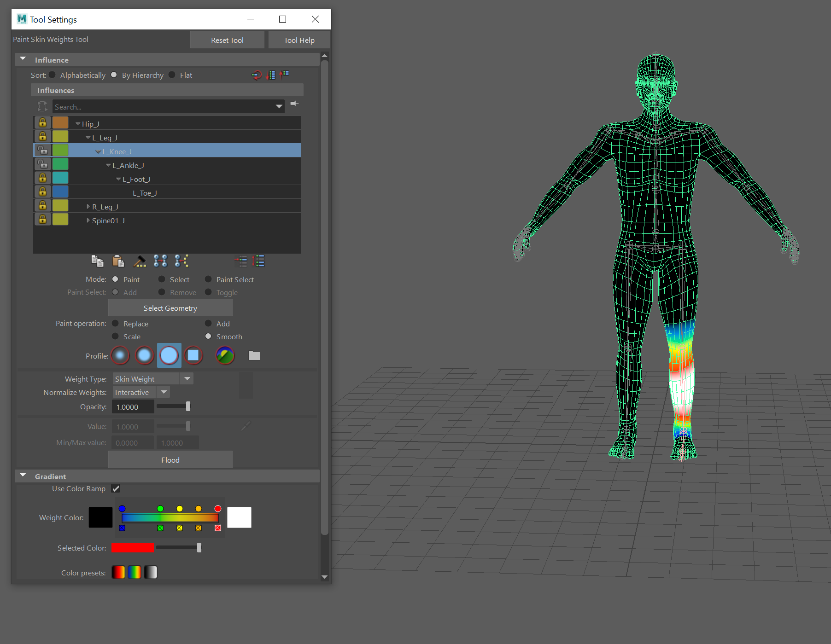Enable the Flat sort option
The height and width of the screenshot is (644, 831).
coord(172,75)
